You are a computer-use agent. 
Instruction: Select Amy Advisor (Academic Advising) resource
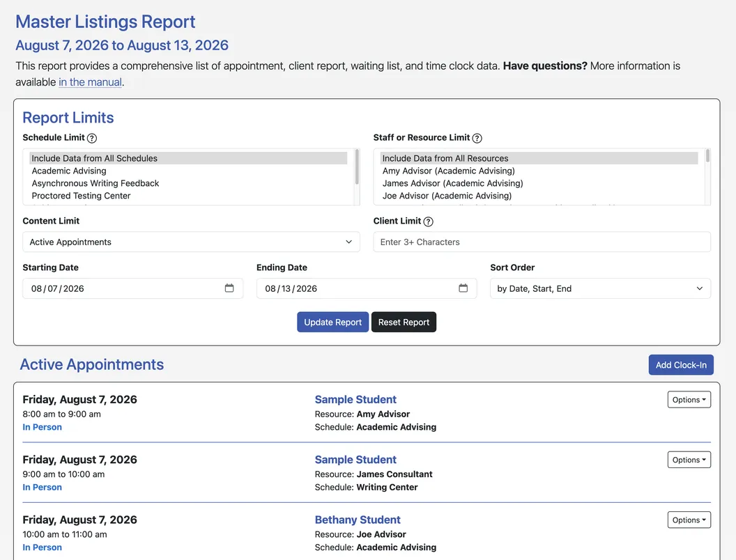pyautogui.click(x=539, y=171)
